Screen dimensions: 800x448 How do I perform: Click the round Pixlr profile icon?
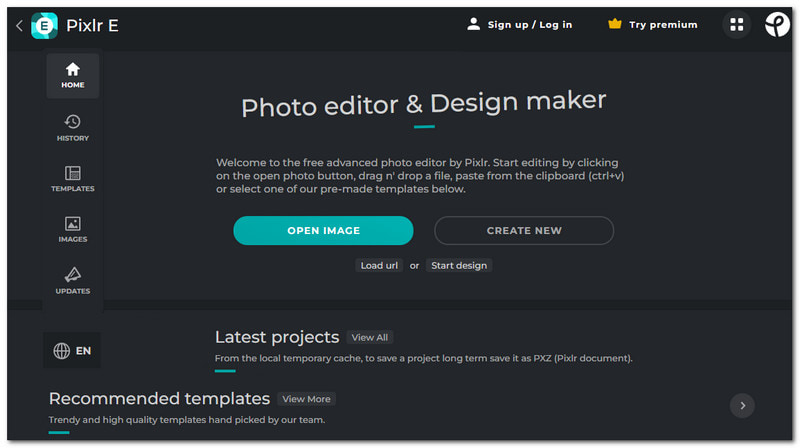pyautogui.click(x=778, y=25)
